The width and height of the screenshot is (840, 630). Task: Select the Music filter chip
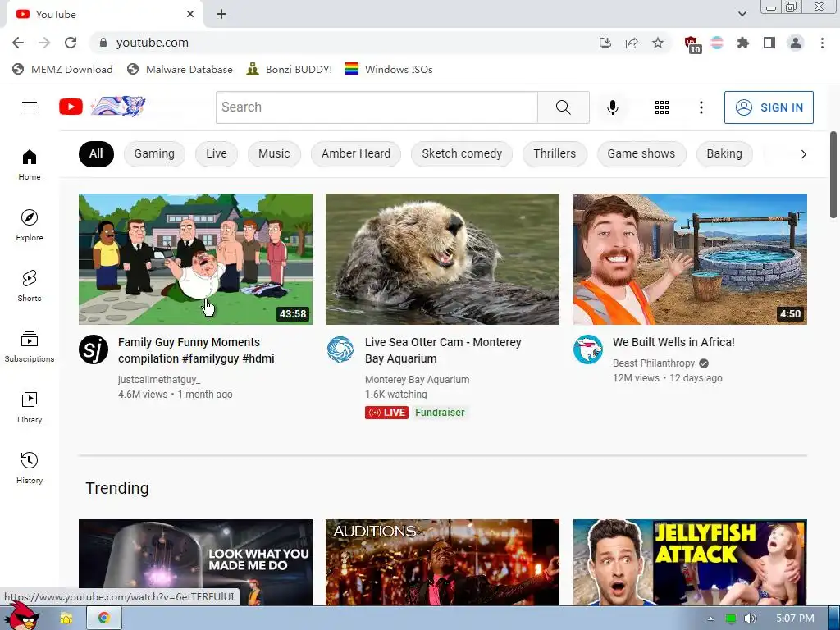(x=274, y=153)
